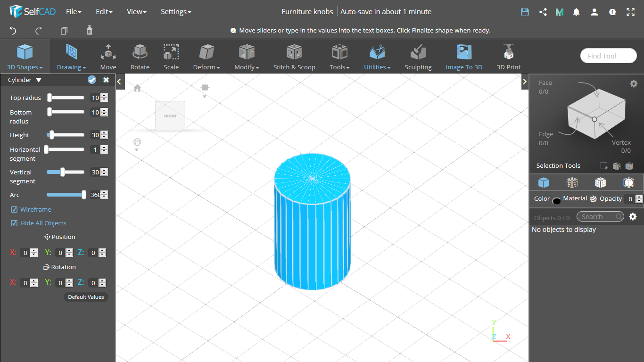Open the Drawing tools
Screen dimensions: 644x362
(72, 57)
